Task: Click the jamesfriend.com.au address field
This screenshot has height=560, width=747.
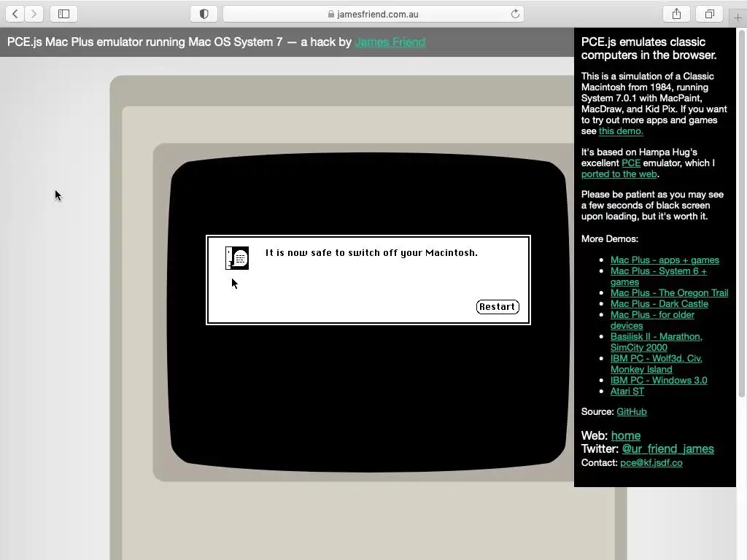Action: tap(373, 14)
